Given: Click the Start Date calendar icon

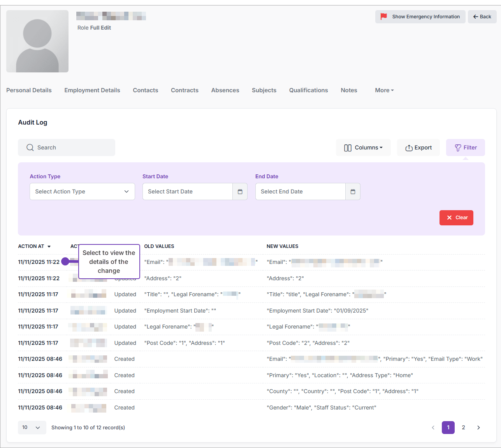Looking at the screenshot, I should pyautogui.click(x=240, y=191).
